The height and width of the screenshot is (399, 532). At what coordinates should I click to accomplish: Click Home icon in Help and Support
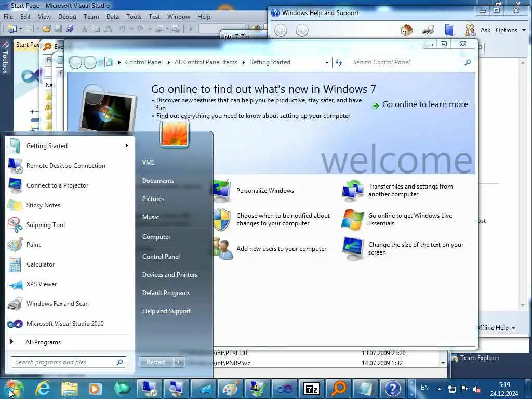click(x=406, y=30)
